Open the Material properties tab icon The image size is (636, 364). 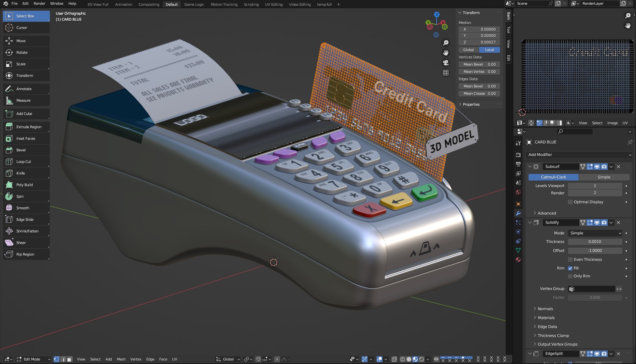pyautogui.click(x=518, y=260)
